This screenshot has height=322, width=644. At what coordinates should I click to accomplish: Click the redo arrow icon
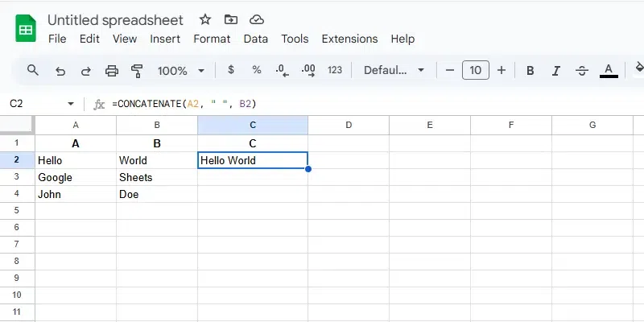pos(85,70)
